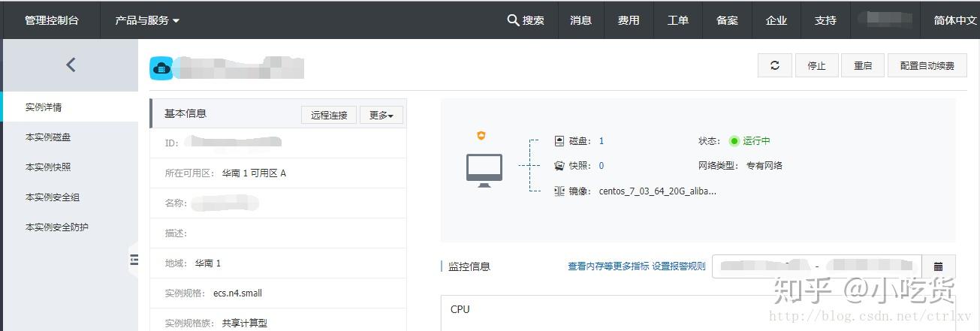
Task: Open the 查看内存等更多指标 link
Action: (608, 266)
